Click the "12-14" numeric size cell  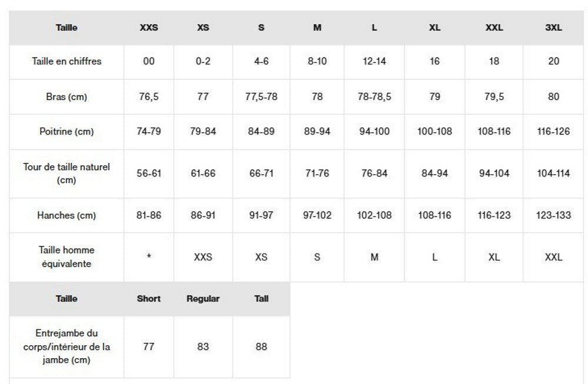(375, 61)
